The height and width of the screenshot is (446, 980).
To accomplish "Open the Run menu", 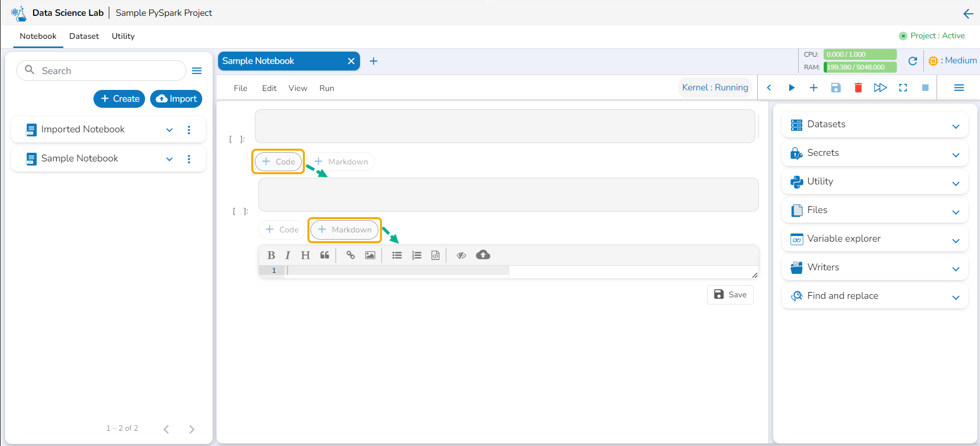I will pyautogui.click(x=327, y=88).
